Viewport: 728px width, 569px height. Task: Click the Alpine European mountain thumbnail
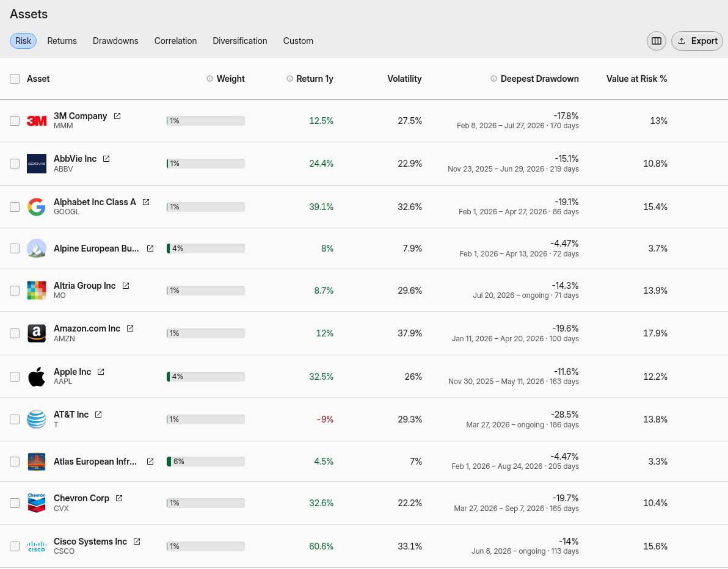[x=37, y=248]
